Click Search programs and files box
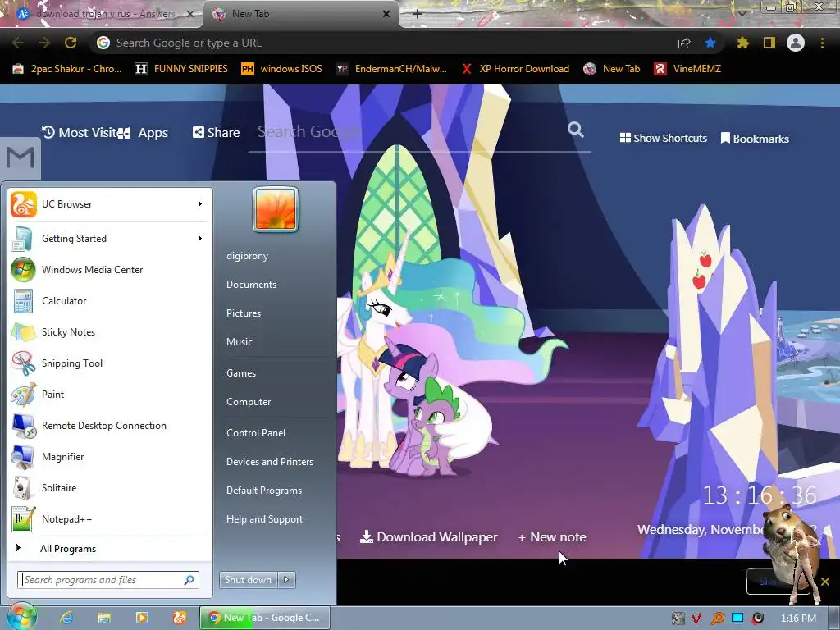The height and width of the screenshot is (630, 840). tap(107, 580)
